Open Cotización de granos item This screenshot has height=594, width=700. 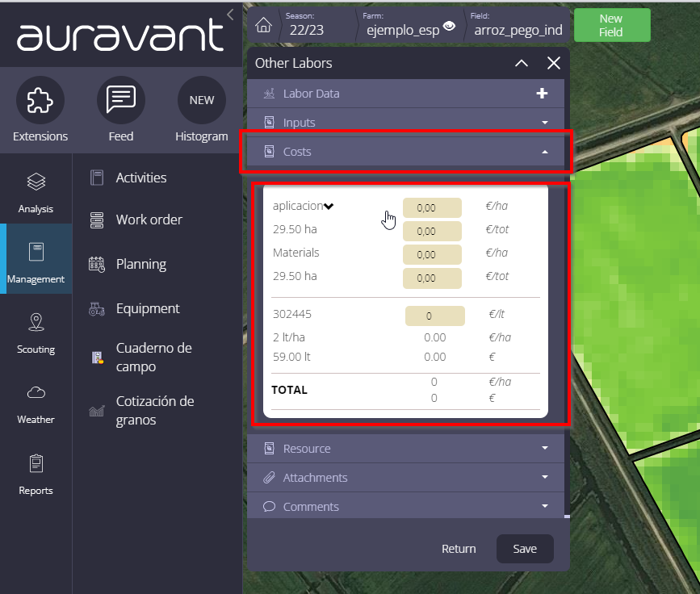155,411
